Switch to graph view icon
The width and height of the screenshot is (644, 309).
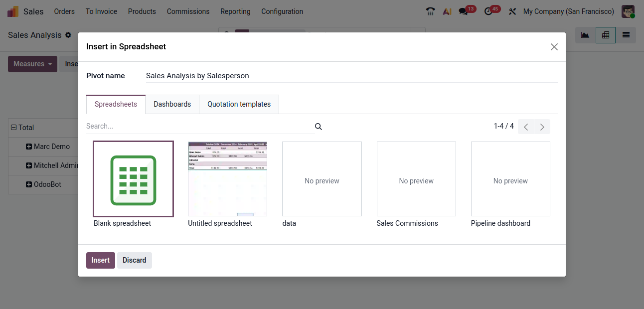585,35
